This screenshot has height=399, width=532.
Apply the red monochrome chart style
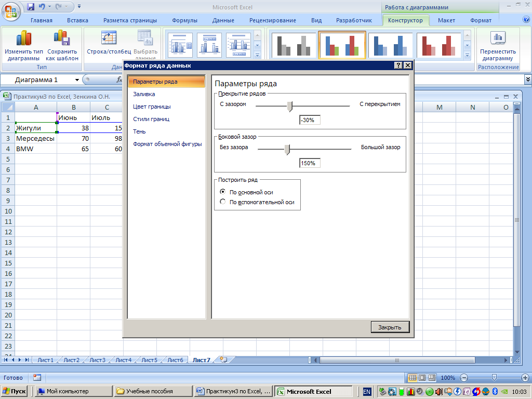point(438,45)
